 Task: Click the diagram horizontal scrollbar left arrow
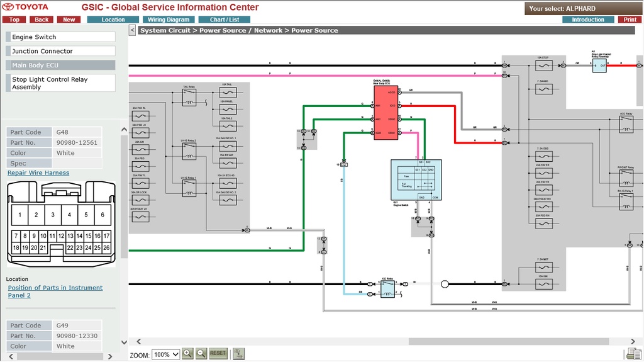click(139, 341)
